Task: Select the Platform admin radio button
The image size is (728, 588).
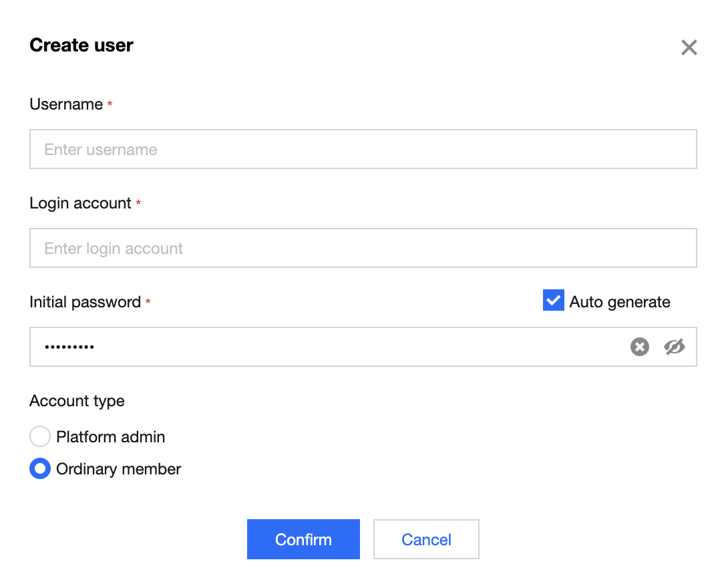Action: [40, 437]
